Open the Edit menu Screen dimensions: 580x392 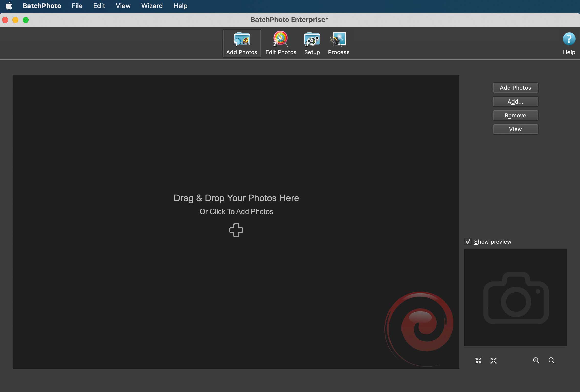99,6
